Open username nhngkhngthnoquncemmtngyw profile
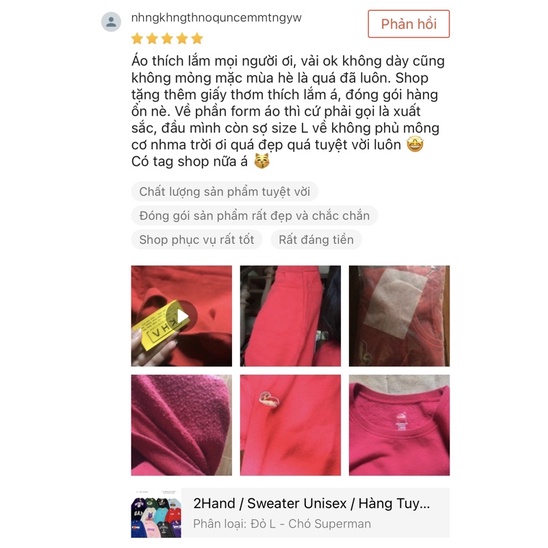The height and width of the screenshot is (548, 548). (216, 17)
